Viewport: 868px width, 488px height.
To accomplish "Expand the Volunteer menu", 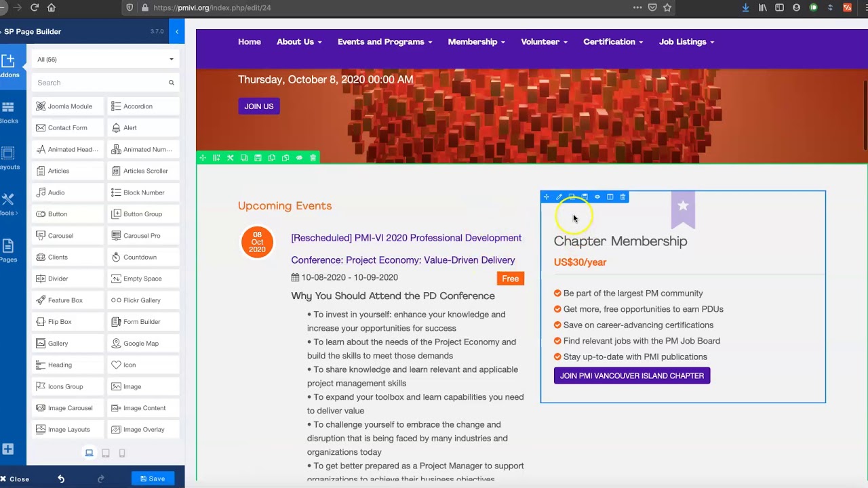I will coord(544,42).
